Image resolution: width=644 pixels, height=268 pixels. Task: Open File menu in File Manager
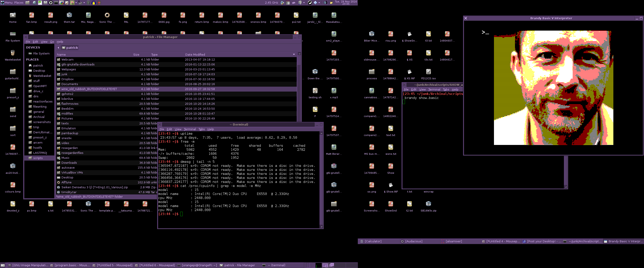(x=28, y=42)
